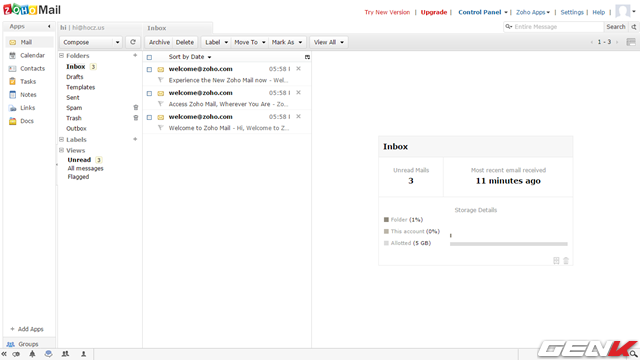640x360 pixels.
Task: Open the Sent folder
Action: coord(73,97)
